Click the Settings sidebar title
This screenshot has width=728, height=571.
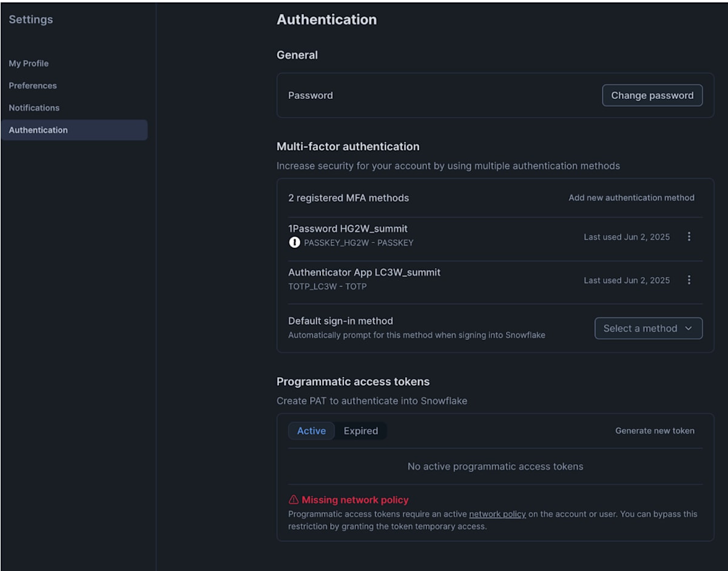[x=30, y=19]
